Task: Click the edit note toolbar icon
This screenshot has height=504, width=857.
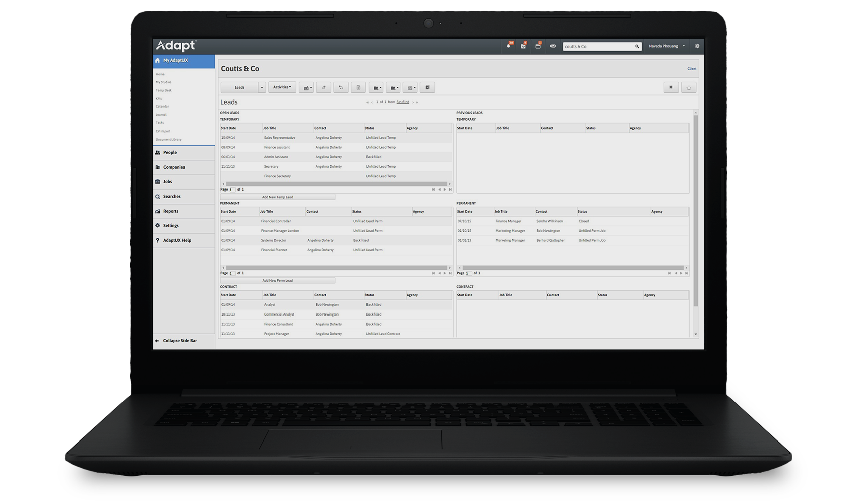Action: [x=427, y=87]
